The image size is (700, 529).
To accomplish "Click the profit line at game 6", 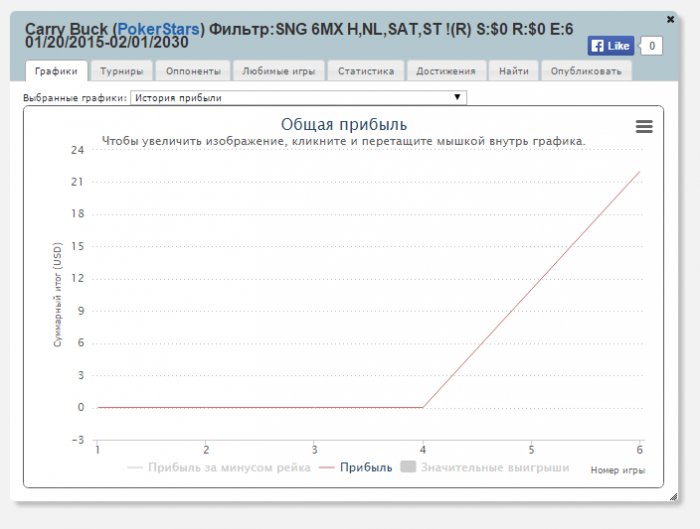I will [x=639, y=172].
